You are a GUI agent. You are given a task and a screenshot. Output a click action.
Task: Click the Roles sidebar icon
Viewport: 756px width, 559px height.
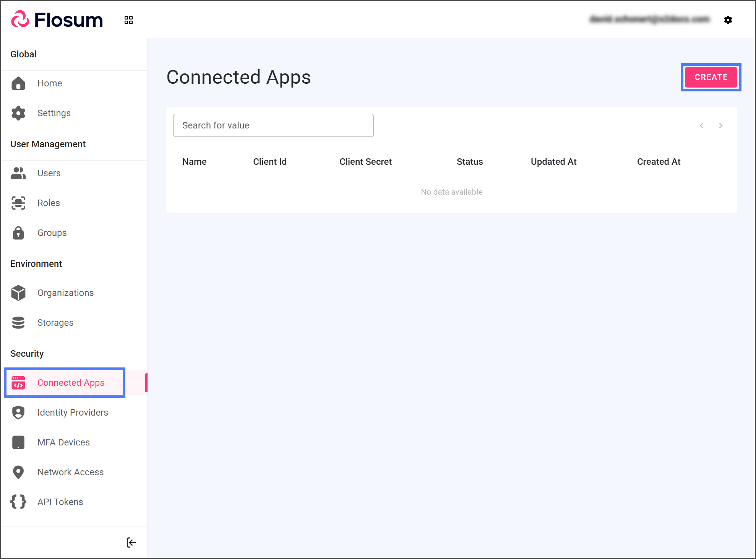tap(18, 203)
